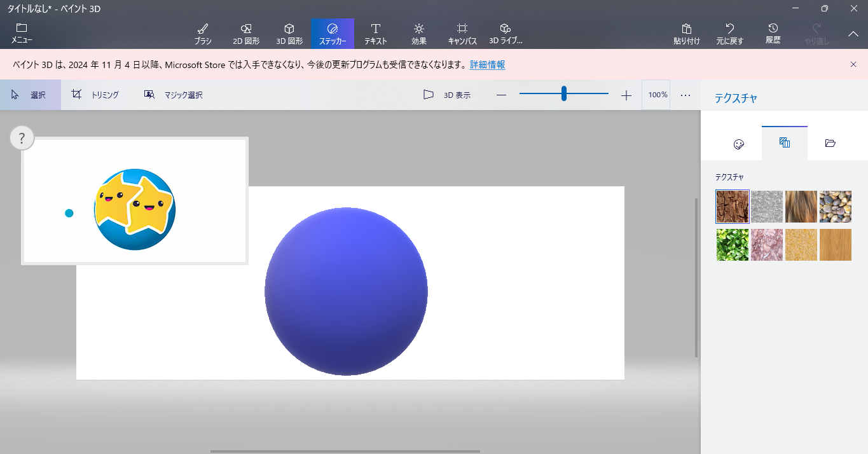Click the zoom slider handle

pos(564,94)
